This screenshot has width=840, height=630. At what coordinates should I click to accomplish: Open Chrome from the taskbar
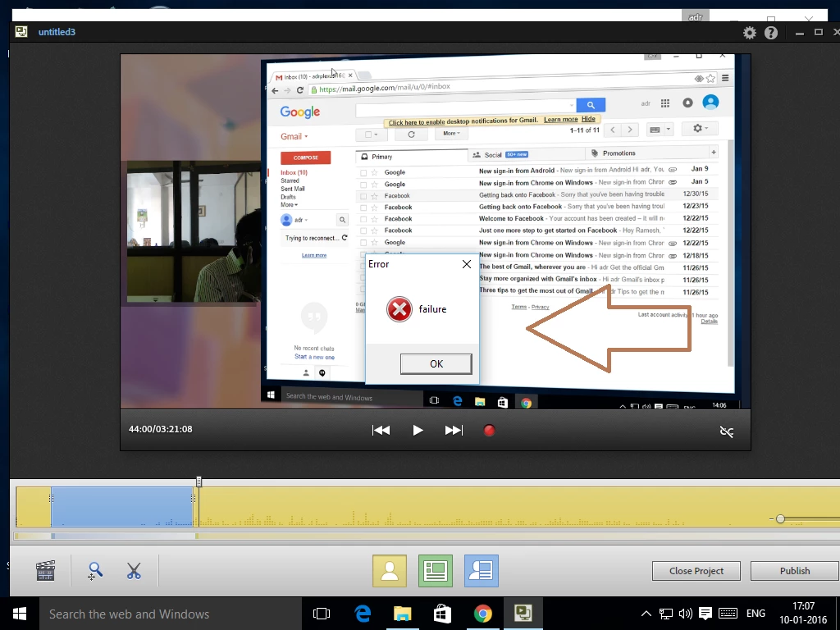482,614
